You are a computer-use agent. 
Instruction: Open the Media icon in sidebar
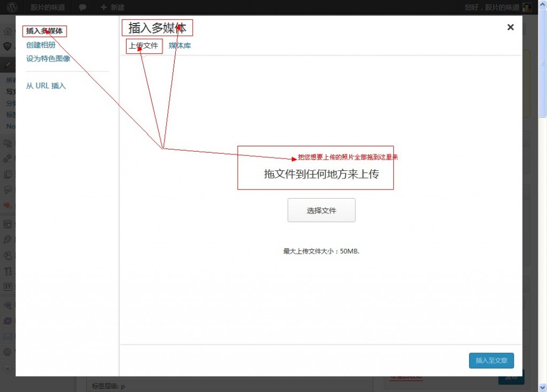(x=7, y=143)
